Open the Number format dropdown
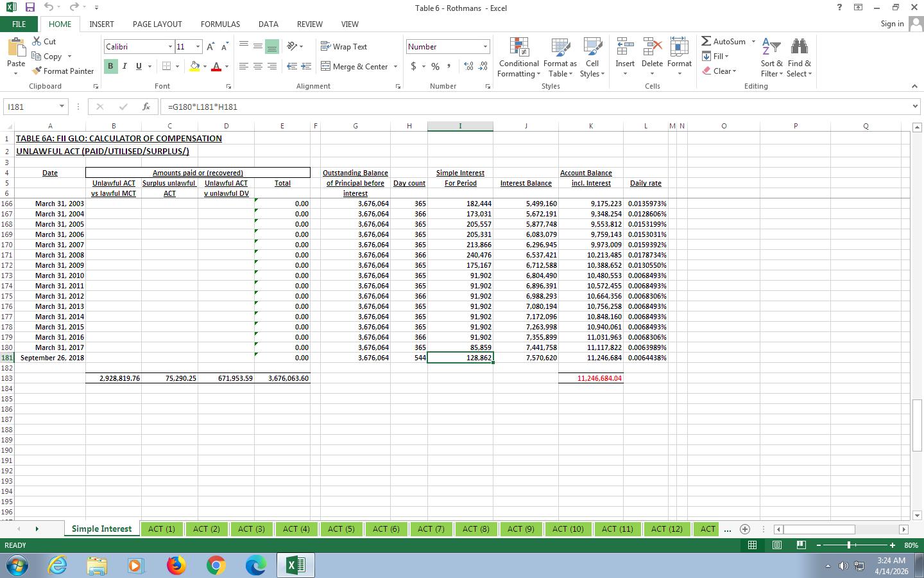 pos(485,47)
